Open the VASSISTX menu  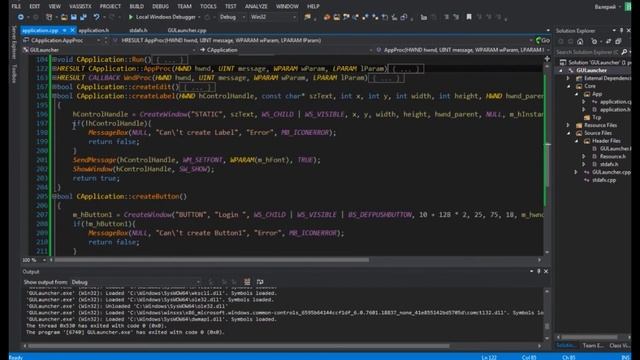(80, 7)
